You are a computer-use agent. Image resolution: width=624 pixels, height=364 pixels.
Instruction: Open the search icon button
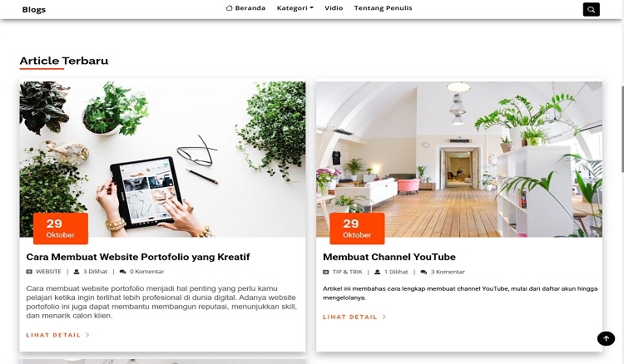(x=591, y=9)
